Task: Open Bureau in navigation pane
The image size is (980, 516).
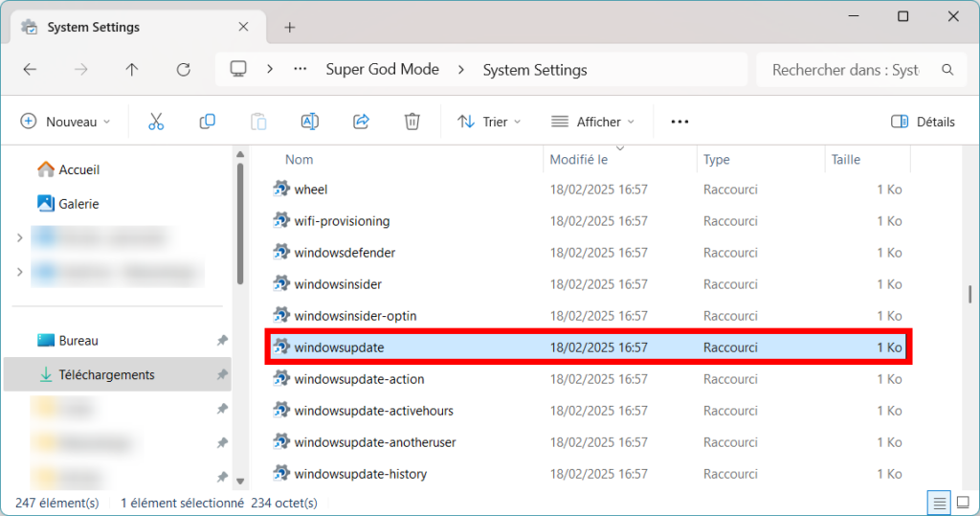Action: click(x=68, y=340)
